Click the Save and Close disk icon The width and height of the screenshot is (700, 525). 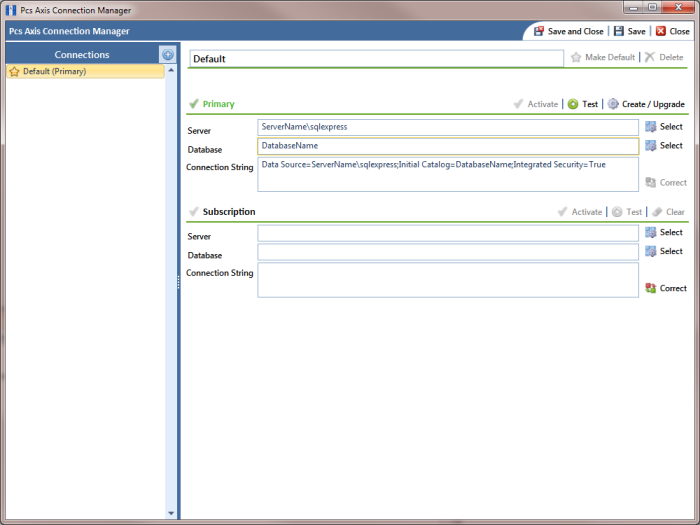pyautogui.click(x=539, y=31)
